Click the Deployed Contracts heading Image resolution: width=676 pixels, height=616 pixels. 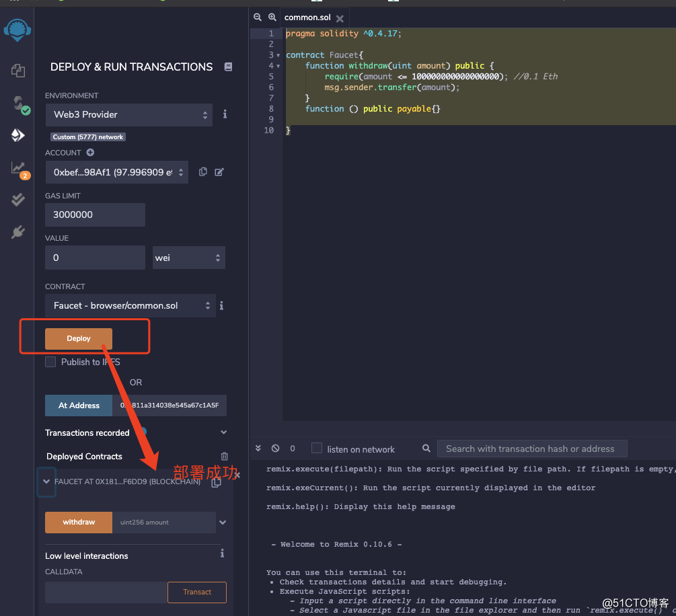pyautogui.click(x=84, y=456)
